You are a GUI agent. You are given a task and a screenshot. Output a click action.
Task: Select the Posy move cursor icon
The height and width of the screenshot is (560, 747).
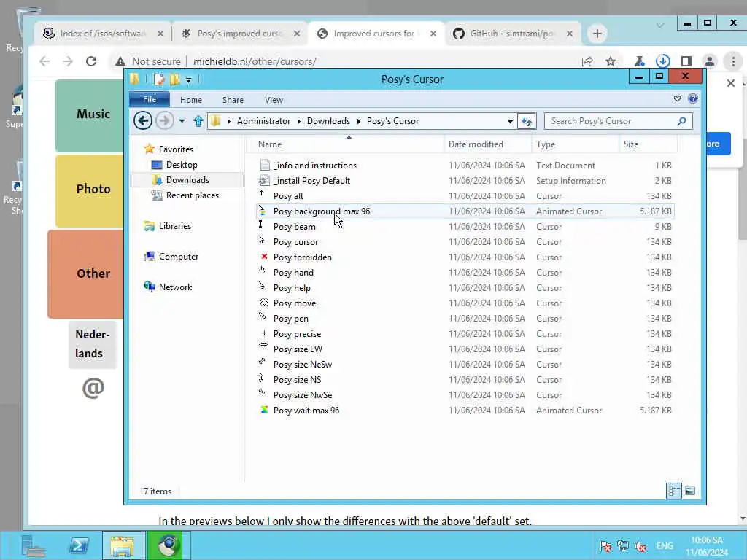click(264, 303)
